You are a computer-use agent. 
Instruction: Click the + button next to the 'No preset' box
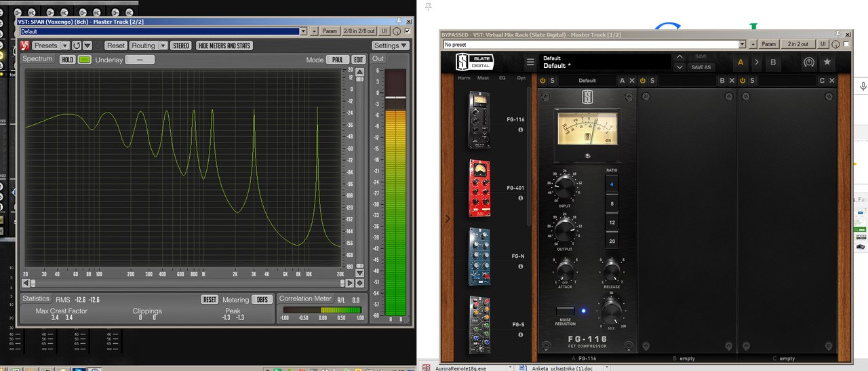coord(753,43)
